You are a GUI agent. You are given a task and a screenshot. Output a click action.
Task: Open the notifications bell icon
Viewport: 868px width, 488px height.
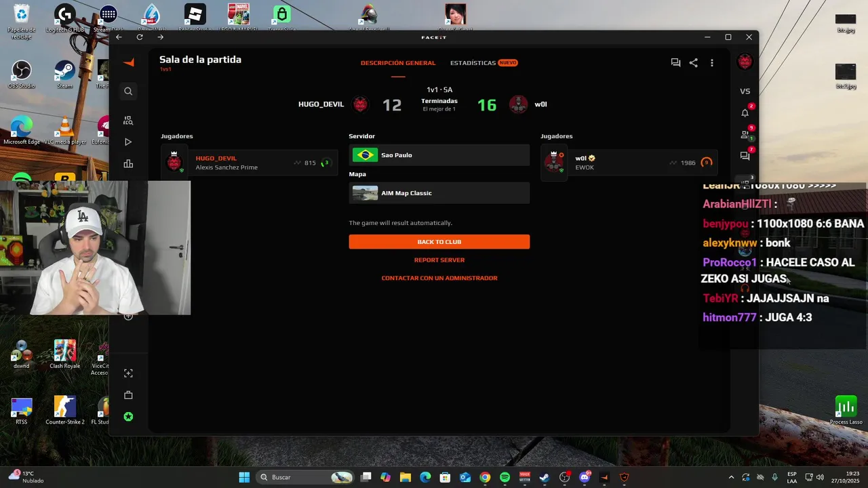coord(745,113)
